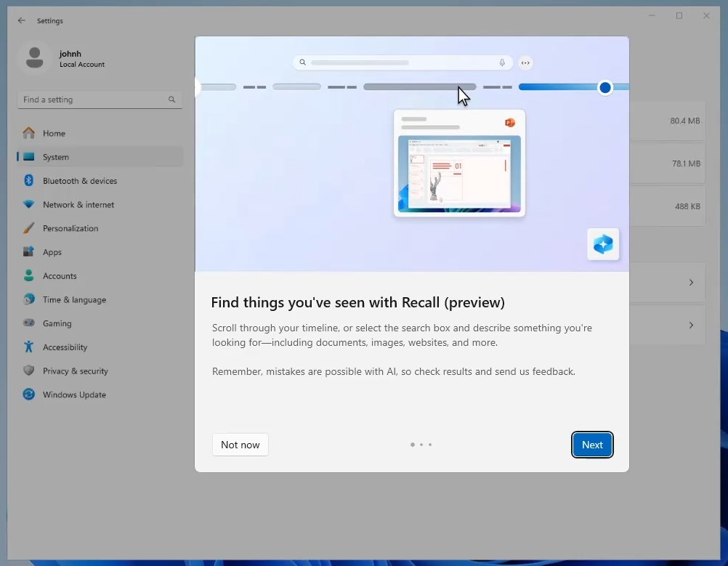Click the Bluetooth icon in the sidebar
This screenshot has height=566, width=728.
point(29,180)
